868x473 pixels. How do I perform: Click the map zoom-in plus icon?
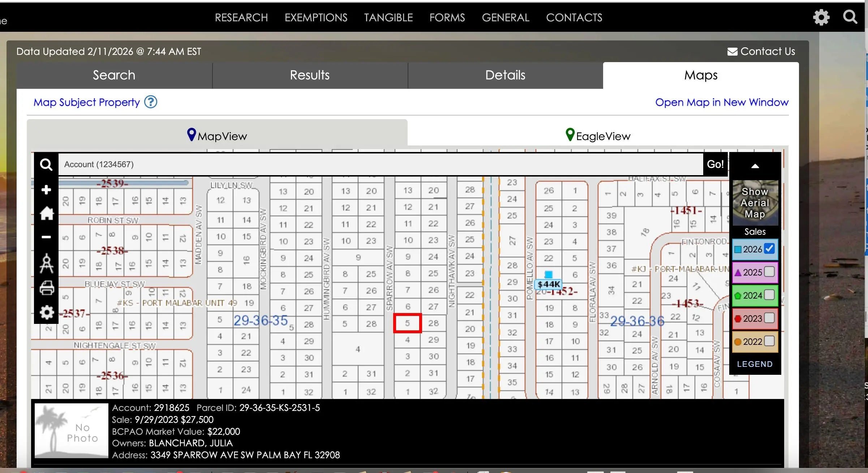click(x=46, y=190)
